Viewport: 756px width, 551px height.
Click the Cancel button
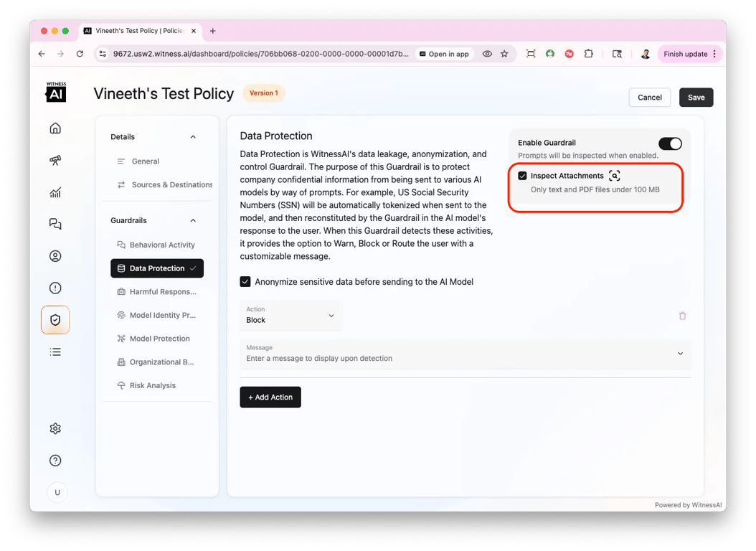[x=649, y=98]
